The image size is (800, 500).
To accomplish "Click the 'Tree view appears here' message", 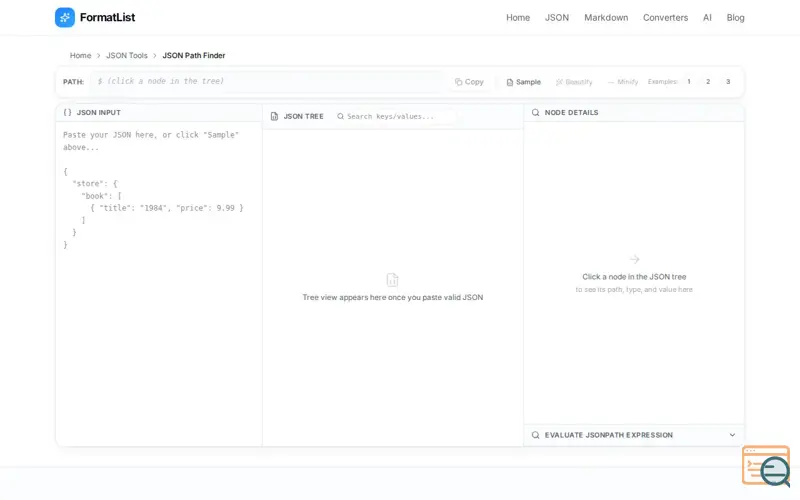I will coord(392,297).
